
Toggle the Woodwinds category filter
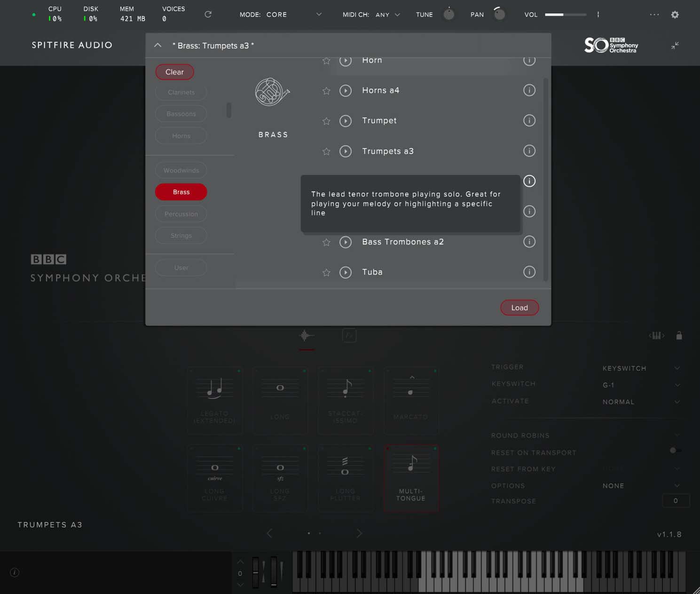(181, 170)
